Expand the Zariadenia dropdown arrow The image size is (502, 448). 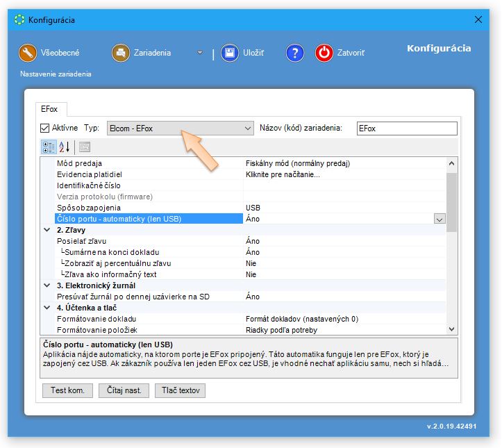coord(199,53)
